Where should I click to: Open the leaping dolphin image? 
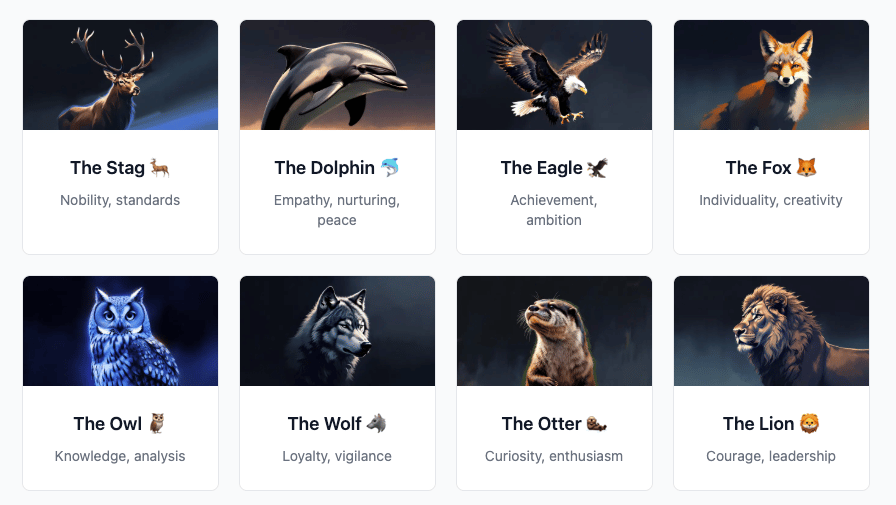point(337,75)
